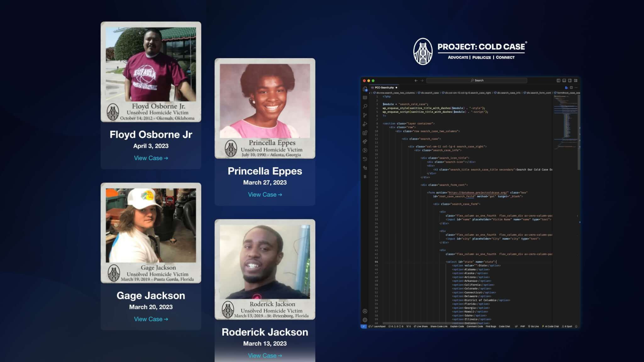Toggle the primary side bar layout button
644x362 pixels.
coord(558,80)
